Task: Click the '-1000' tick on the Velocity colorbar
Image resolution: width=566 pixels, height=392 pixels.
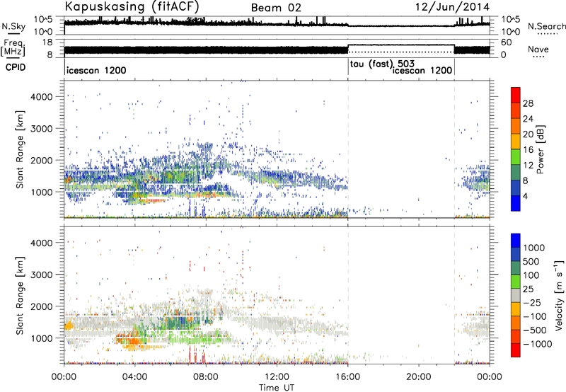Action: tap(538, 344)
